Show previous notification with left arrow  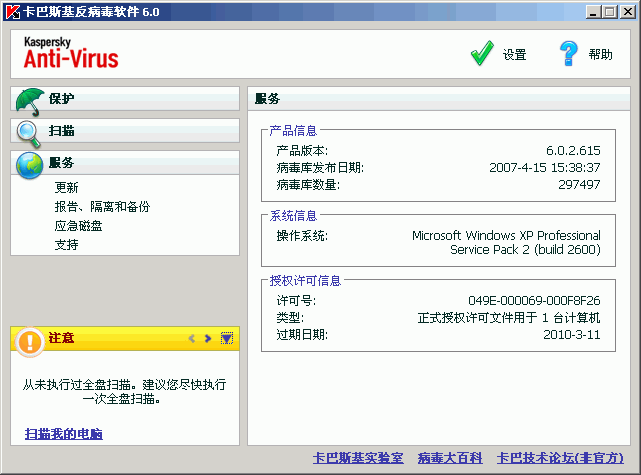[191, 338]
